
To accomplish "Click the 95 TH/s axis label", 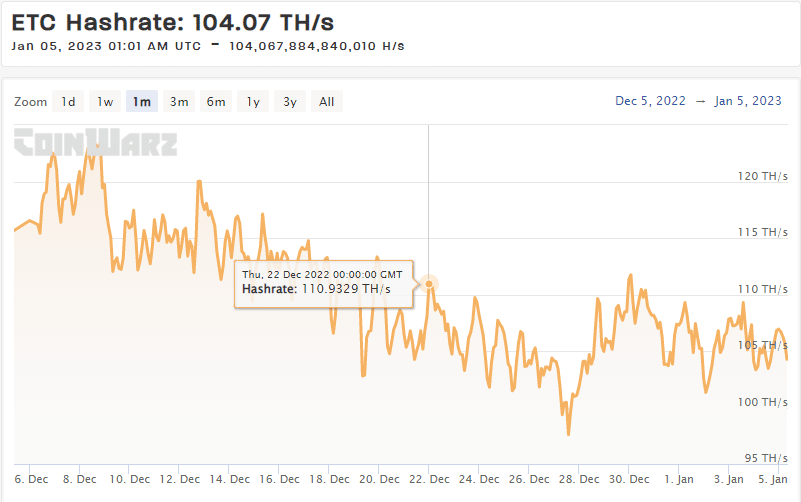I will tap(766, 458).
